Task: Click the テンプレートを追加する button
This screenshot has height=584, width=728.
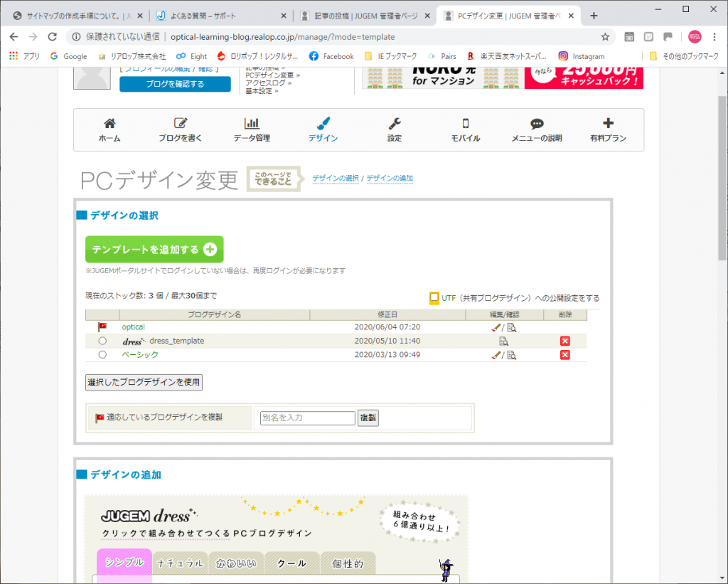Action: pyautogui.click(x=154, y=250)
